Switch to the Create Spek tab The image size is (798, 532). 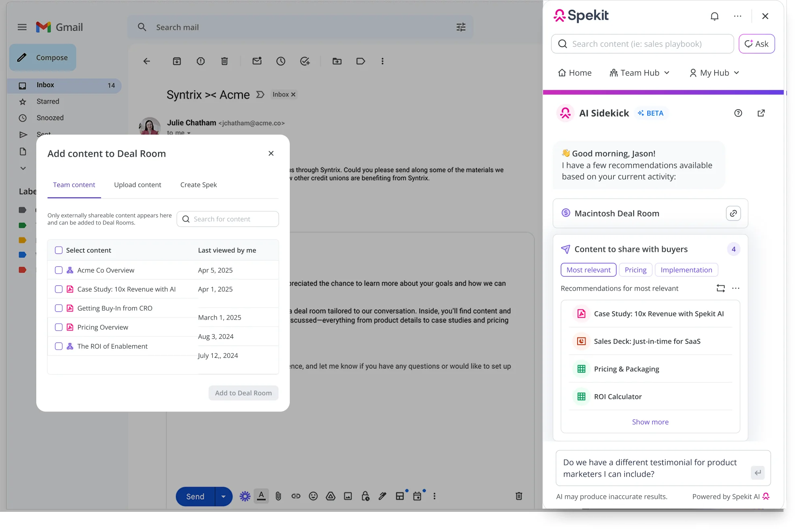pyautogui.click(x=199, y=185)
